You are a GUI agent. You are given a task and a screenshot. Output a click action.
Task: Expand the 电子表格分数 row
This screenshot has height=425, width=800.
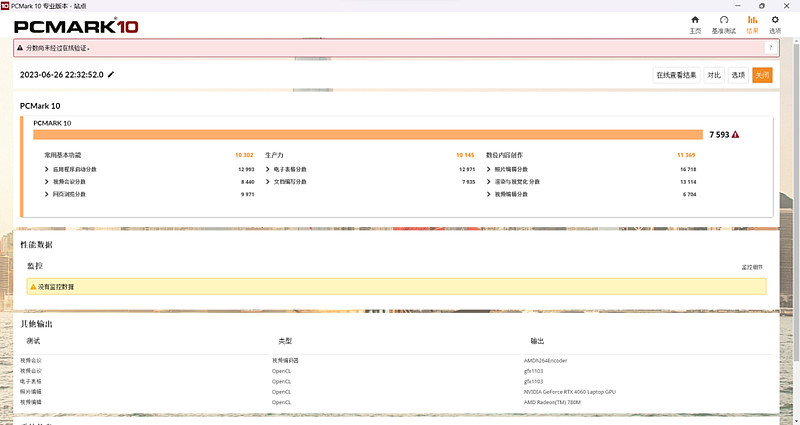pos(267,169)
